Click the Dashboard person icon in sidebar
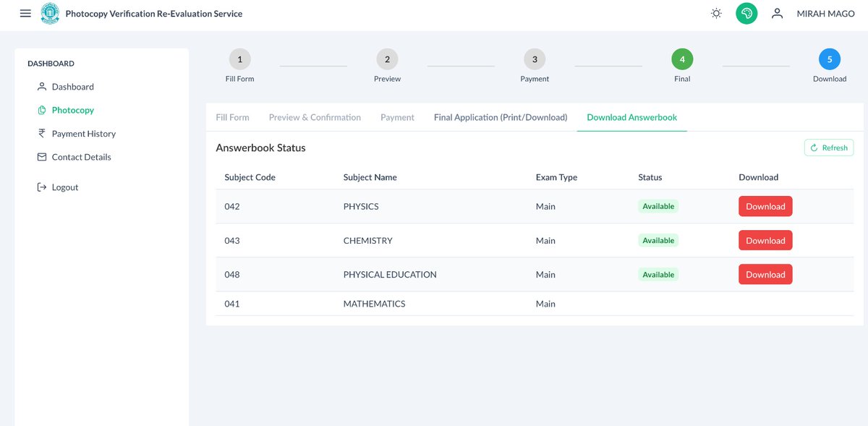Screen dimensions: 868x426 tap(41, 87)
